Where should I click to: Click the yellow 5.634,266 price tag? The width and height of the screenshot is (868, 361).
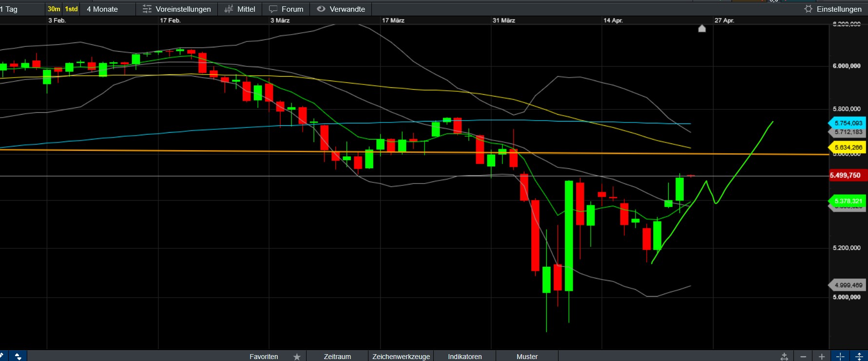coord(848,147)
